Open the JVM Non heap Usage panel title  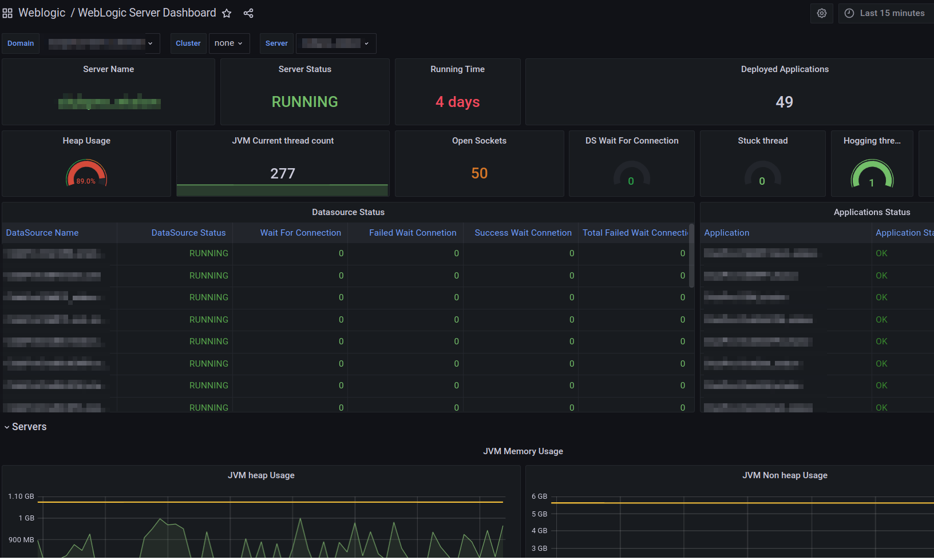point(785,475)
